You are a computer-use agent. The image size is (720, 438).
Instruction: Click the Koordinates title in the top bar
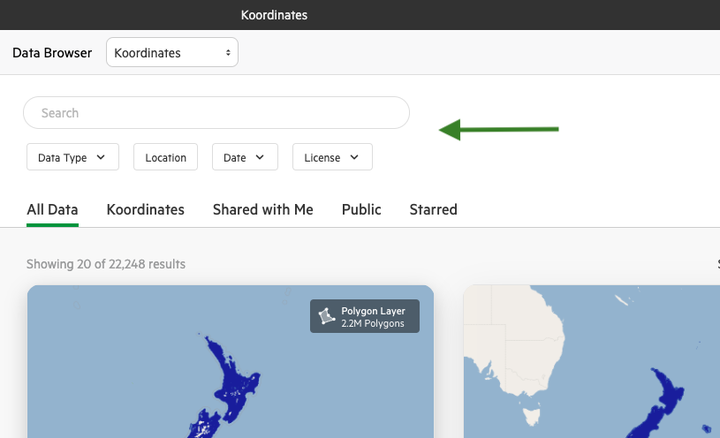(x=274, y=15)
